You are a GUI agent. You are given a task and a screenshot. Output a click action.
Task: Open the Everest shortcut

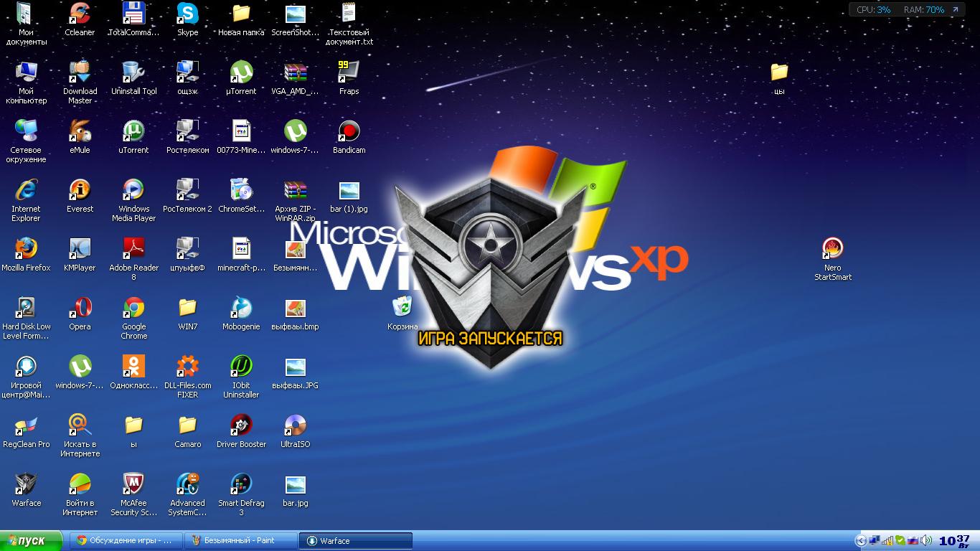80,196
